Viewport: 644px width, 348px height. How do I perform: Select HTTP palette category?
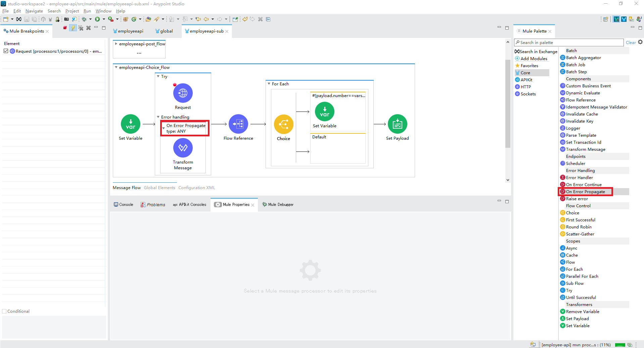[x=523, y=87]
